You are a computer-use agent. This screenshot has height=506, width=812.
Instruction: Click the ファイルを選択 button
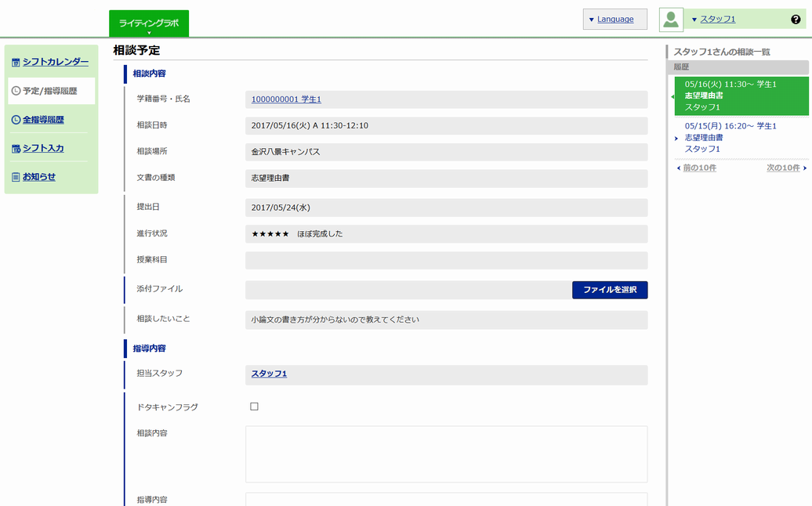click(x=609, y=290)
